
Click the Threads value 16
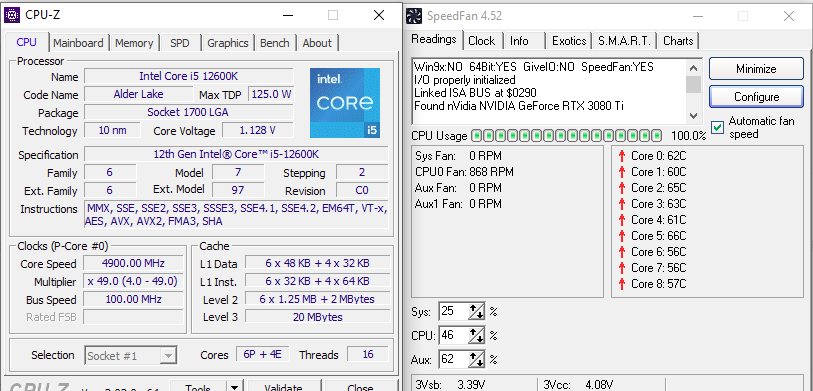pyautogui.click(x=368, y=355)
